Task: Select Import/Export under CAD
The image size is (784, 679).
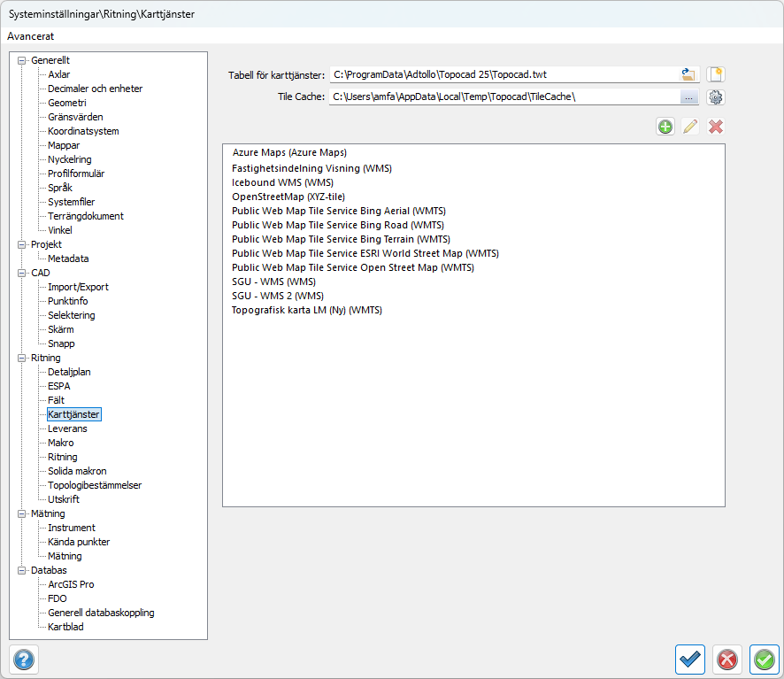Action: click(78, 287)
